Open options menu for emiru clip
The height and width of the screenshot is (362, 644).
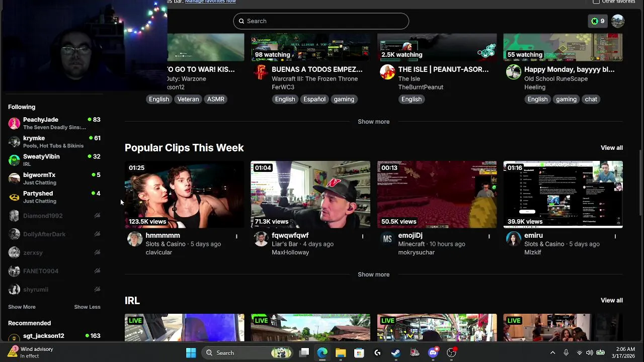[615, 236]
